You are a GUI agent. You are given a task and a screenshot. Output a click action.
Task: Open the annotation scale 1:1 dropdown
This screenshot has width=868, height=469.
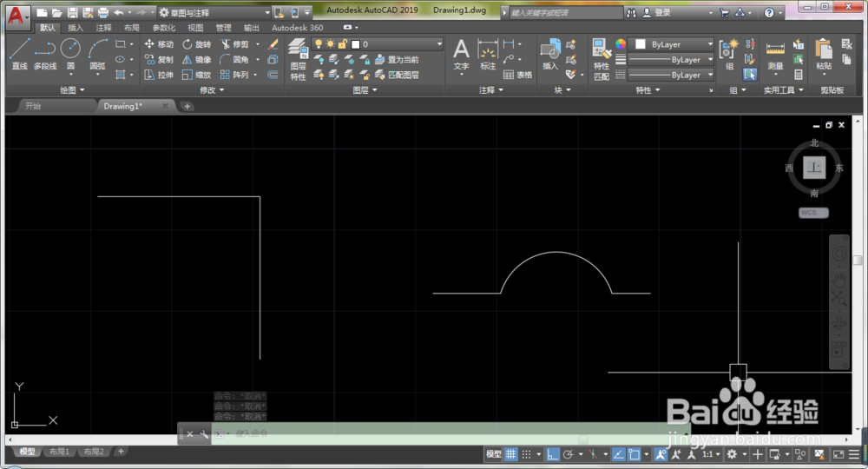[711, 454]
